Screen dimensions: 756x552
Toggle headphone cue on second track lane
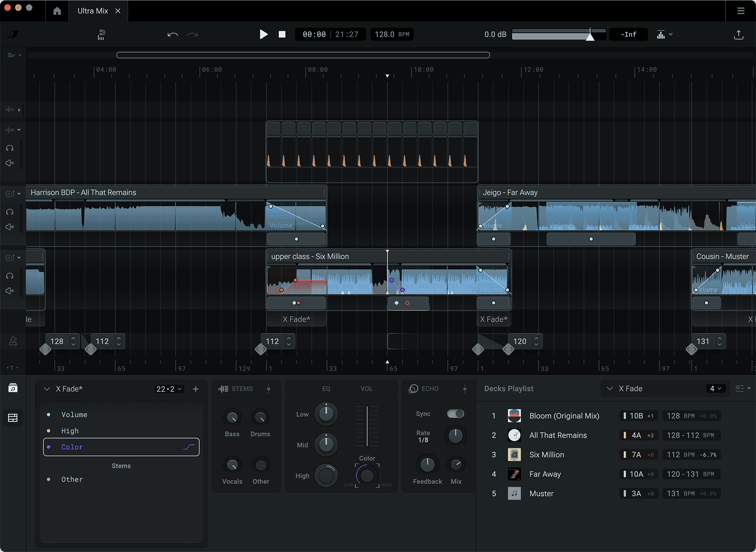tap(10, 276)
